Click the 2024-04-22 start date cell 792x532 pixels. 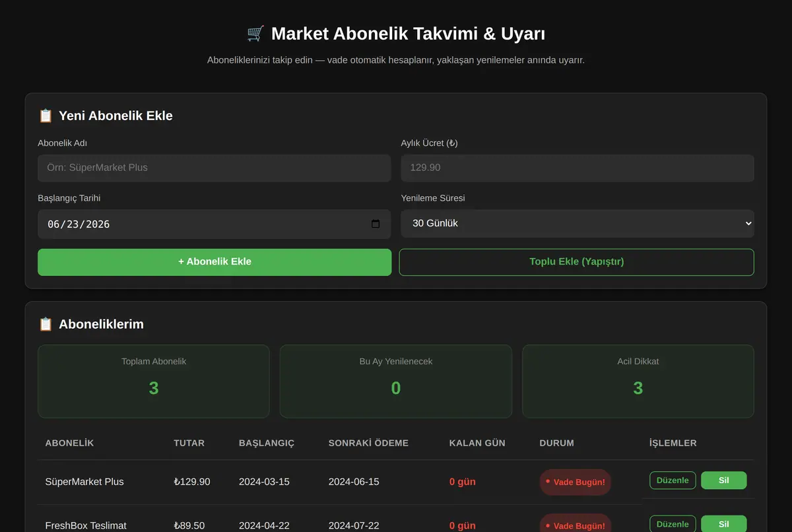pos(264,526)
